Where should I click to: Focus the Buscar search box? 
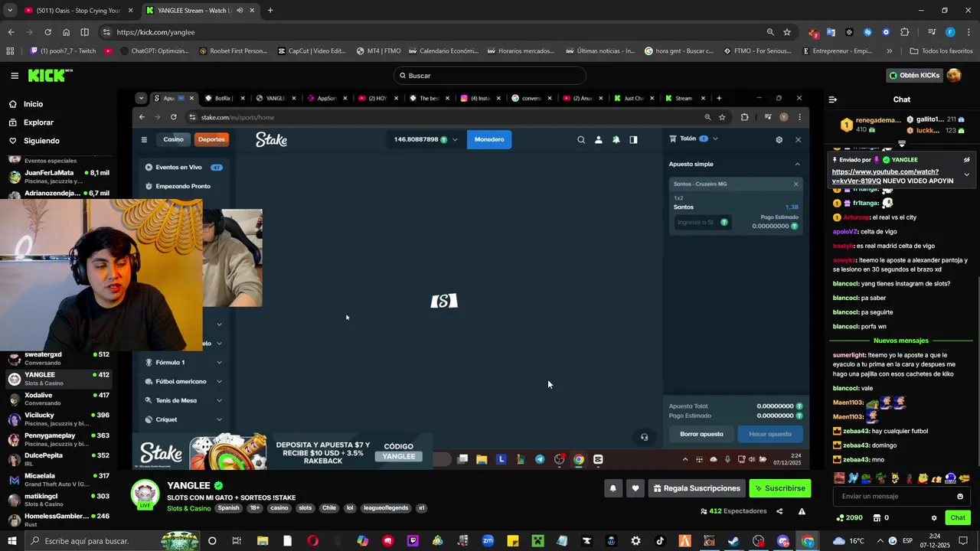coord(490,76)
